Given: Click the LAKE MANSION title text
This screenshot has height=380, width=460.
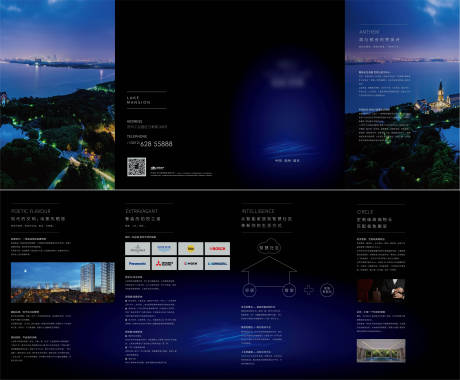Looking at the screenshot, I should (x=138, y=100).
